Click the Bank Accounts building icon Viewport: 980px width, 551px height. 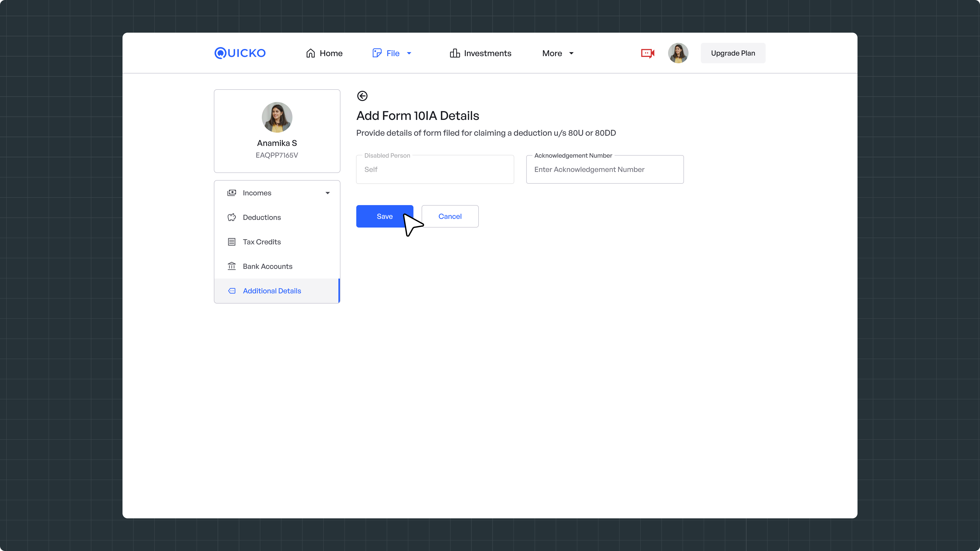coord(232,266)
